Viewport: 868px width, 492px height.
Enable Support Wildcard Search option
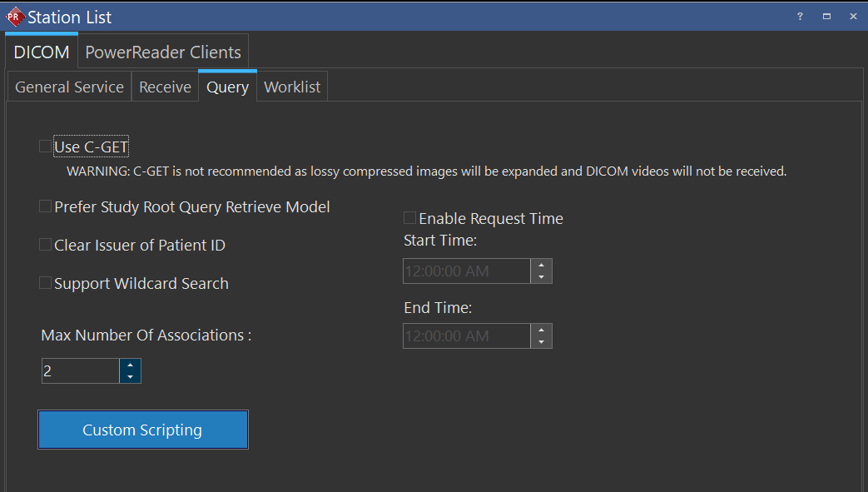pos(45,283)
